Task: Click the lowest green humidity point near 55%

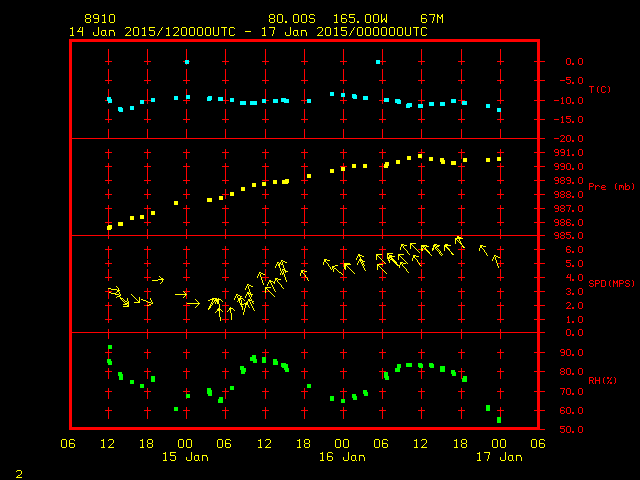Action: (x=499, y=420)
